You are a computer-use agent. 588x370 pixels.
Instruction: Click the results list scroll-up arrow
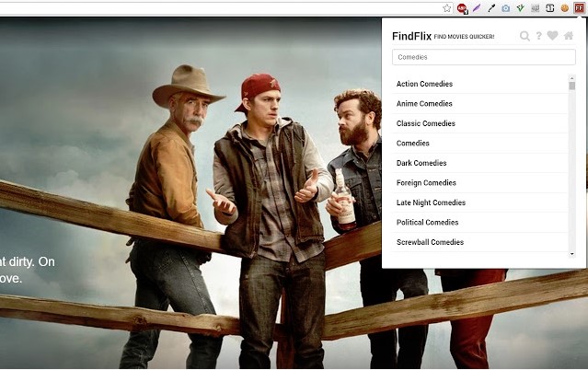click(x=571, y=78)
